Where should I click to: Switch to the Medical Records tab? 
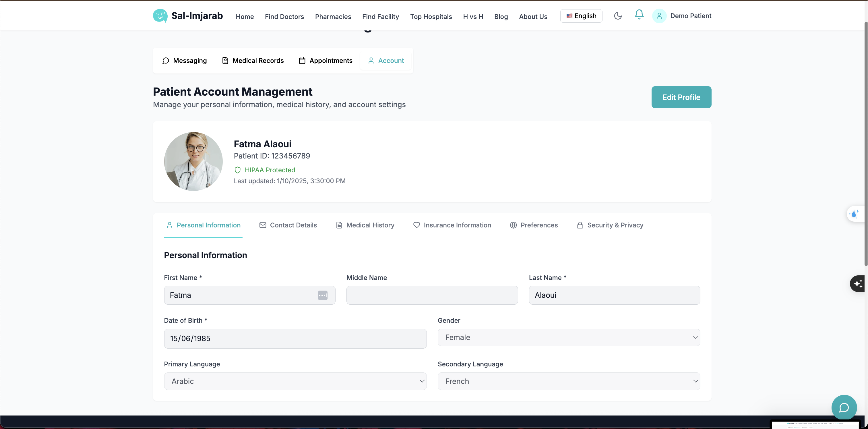(x=253, y=61)
